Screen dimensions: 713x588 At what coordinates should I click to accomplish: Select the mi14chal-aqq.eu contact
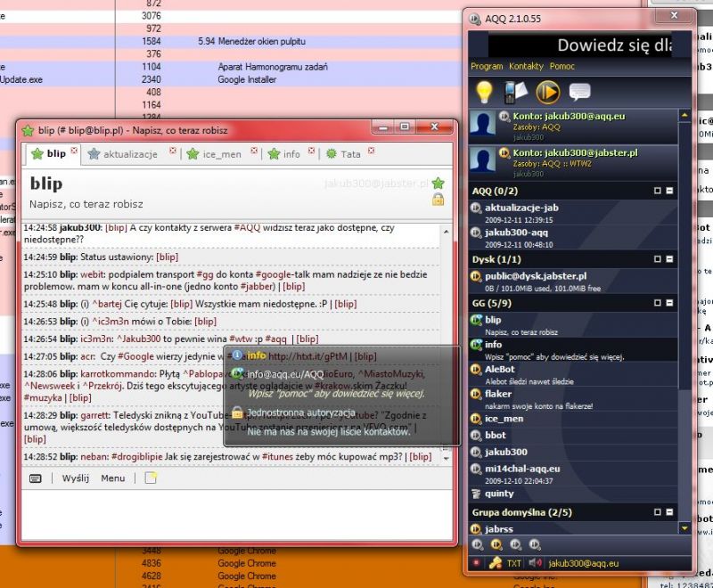coord(573,473)
